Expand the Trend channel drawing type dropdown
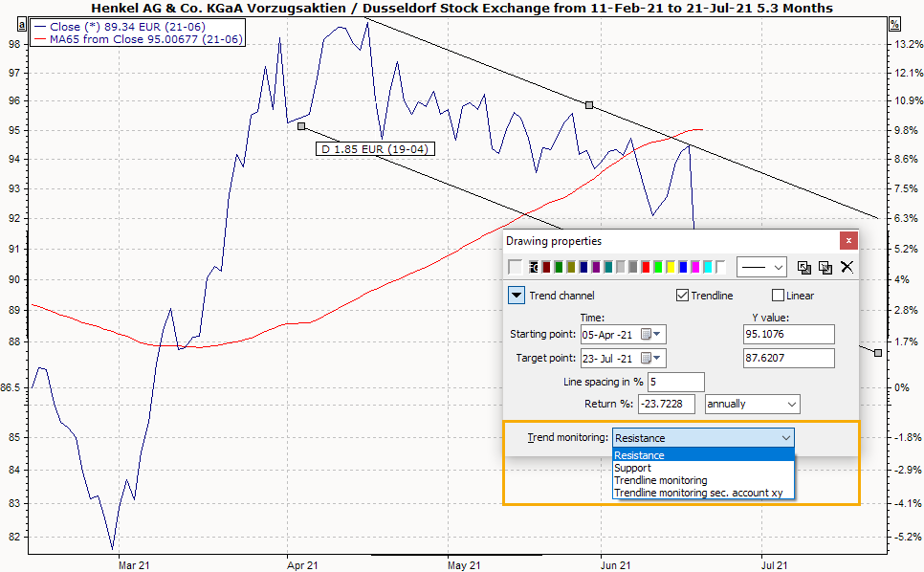 click(517, 296)
